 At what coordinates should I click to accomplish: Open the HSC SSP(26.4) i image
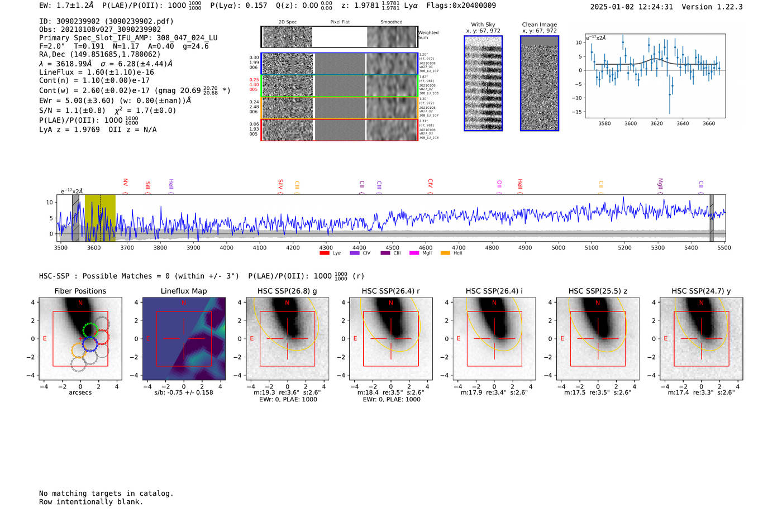[494, 338]
